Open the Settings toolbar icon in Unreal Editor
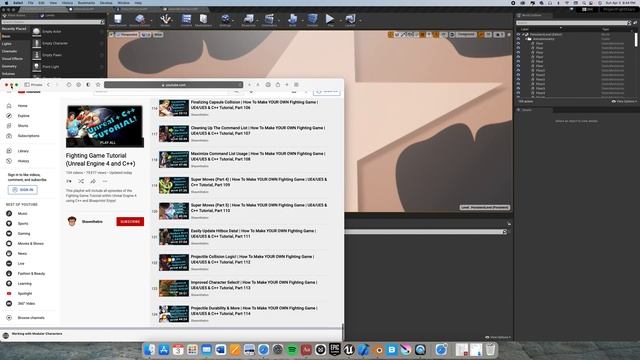640x360 pixels. pos(225,20)
